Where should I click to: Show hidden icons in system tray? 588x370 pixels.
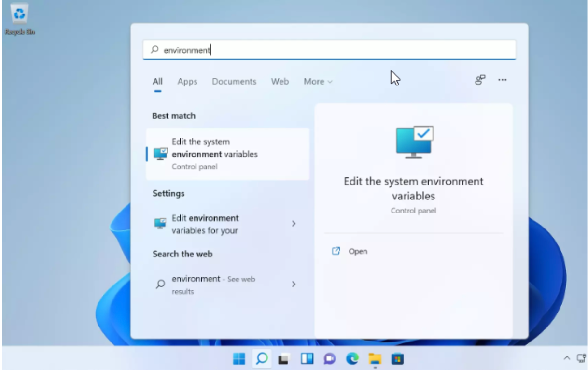pos(567,358)
